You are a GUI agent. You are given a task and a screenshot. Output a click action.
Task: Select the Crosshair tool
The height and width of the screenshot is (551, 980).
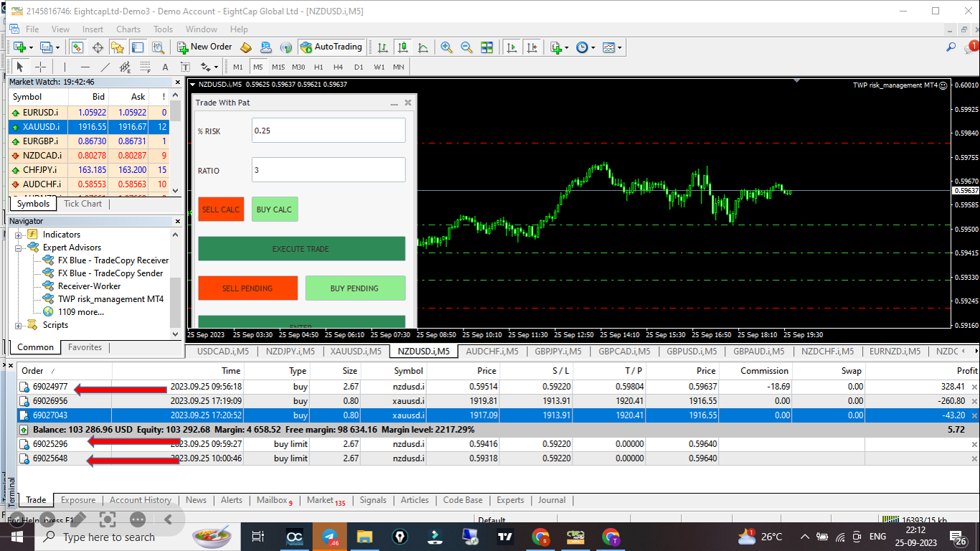coord(41,67)
